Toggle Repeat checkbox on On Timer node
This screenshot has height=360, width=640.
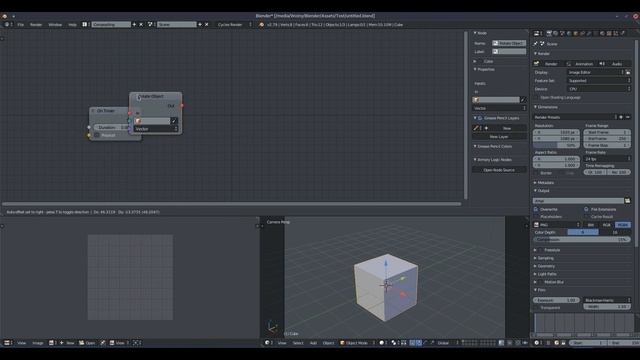point(97,135)
